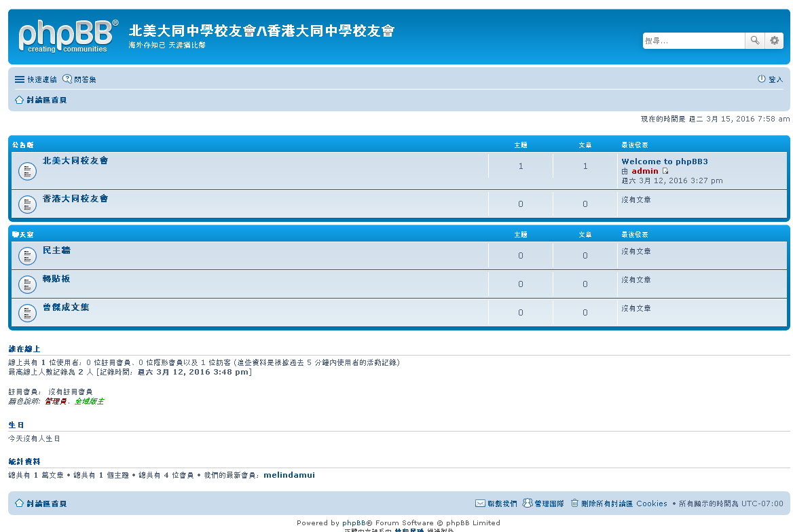Click view latest post icon beside admin
The height and width of the screenshot is (532, 793).
coord(665,171)
